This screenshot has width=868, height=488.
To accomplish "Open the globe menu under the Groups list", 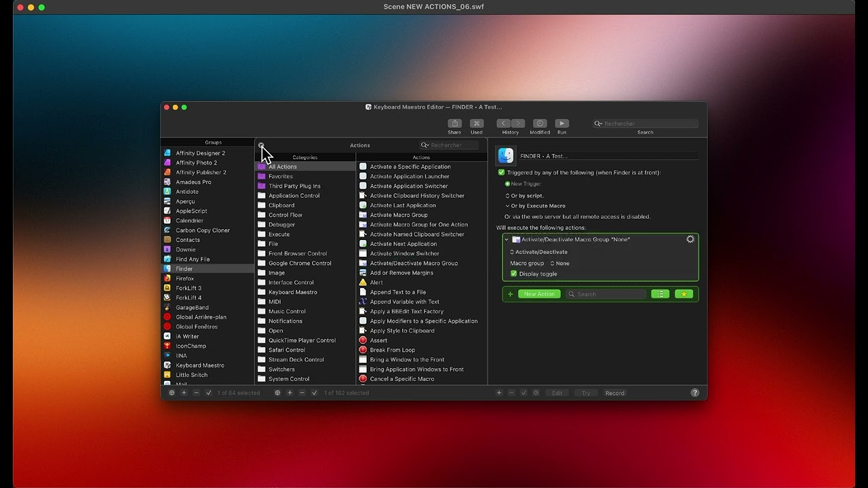I will 172,393.
